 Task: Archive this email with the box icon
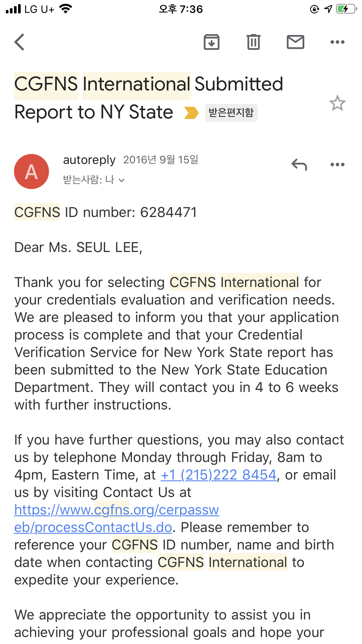[212, 42]
